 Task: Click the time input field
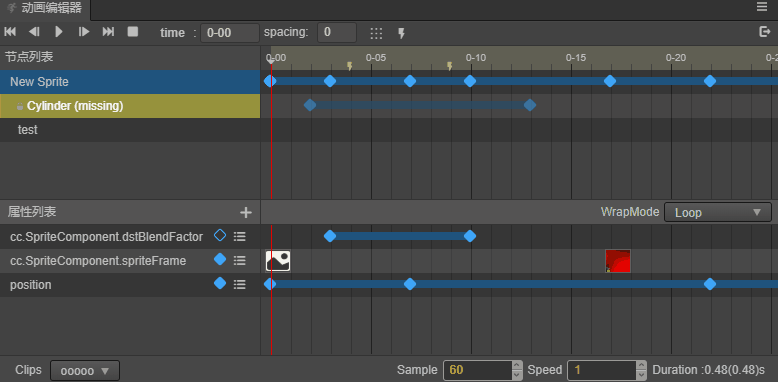point(230,33)
